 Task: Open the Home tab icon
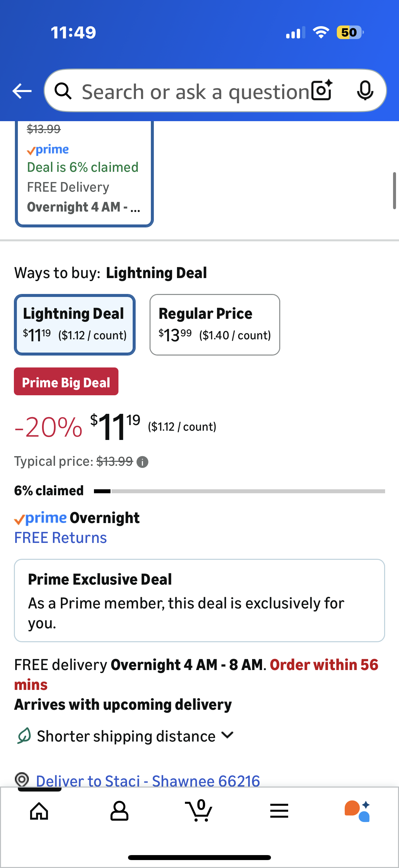(x=39, y=811)
